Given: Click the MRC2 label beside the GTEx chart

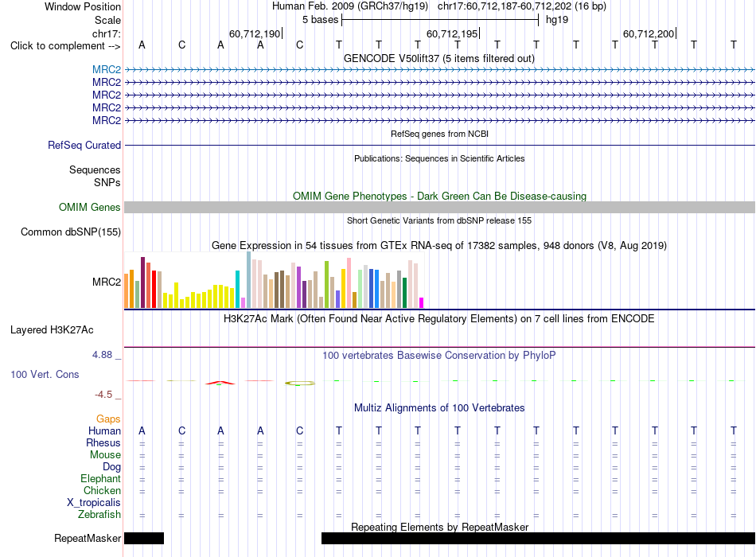Looking at the screenshot, I should (107, 282).
